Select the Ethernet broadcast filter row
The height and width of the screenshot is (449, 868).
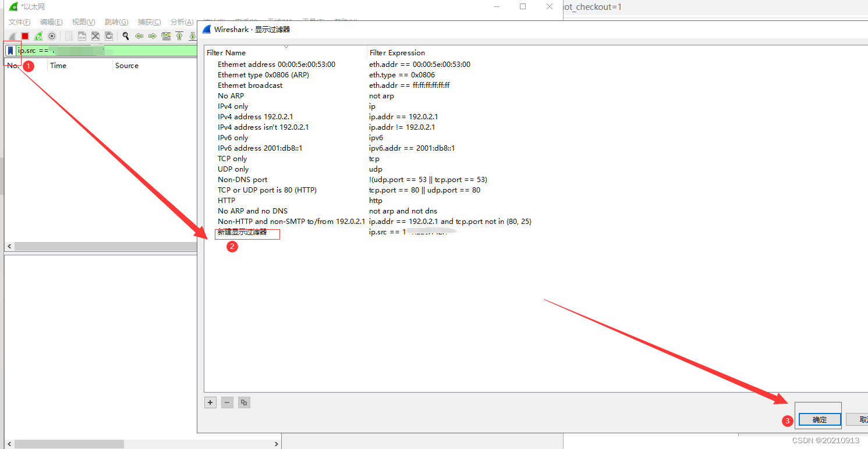pos(250,85)
